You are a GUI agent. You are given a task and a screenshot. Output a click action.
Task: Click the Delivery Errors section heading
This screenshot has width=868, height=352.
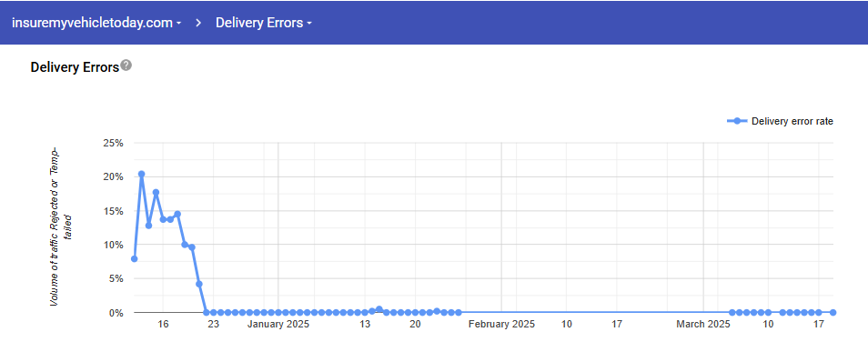pyautogui.click(x=75, y=67)
